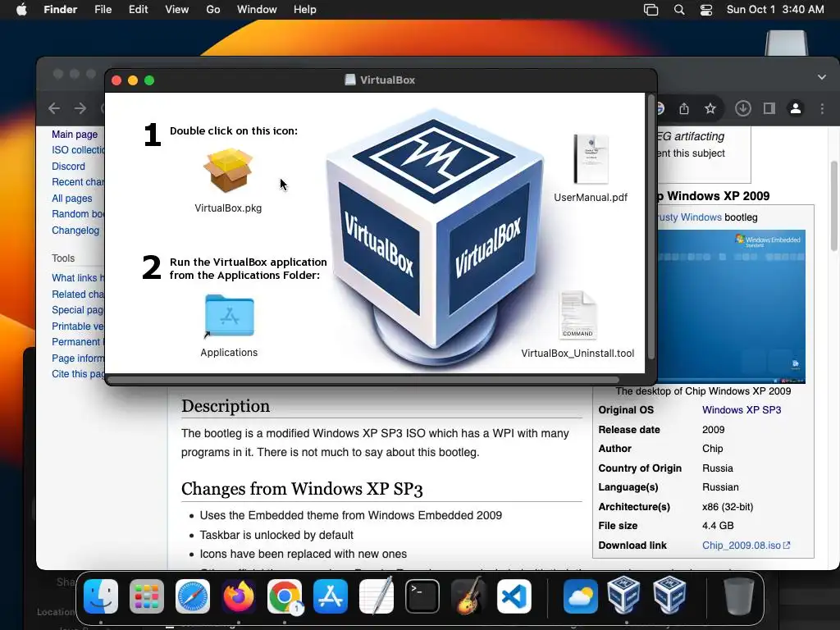Image resolution: width=840 pixels, height=630 pixels.
Task: Open the Chrome profile avatar
Action: (x=796, y=109)
